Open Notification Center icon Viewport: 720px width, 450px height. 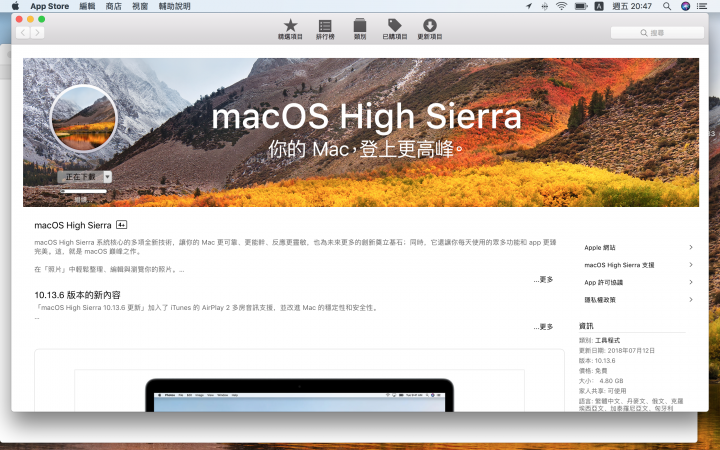tap(702, 6)
